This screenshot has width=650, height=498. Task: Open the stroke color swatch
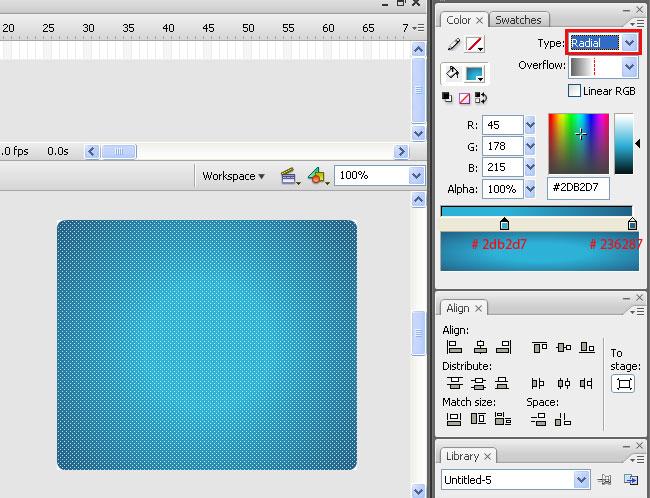coord(475,44)
